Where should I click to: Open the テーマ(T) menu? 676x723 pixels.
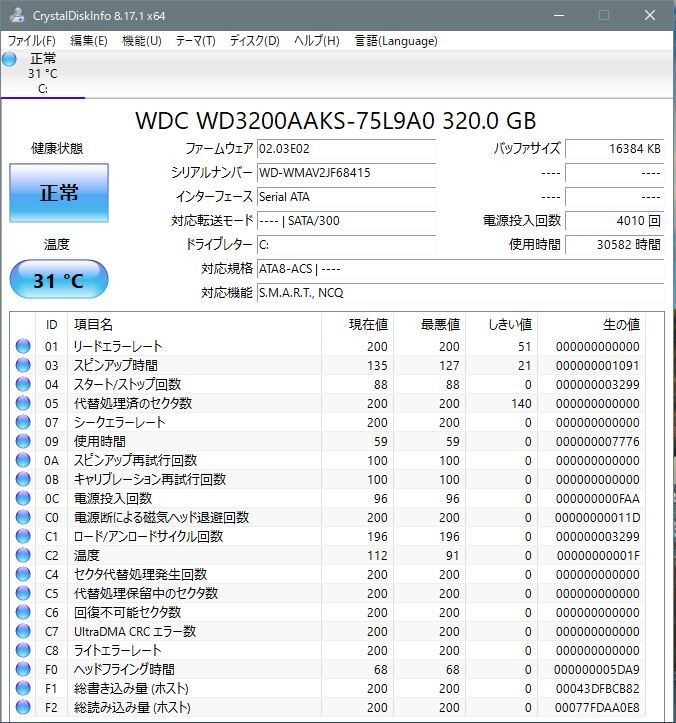tap(196, 41)
